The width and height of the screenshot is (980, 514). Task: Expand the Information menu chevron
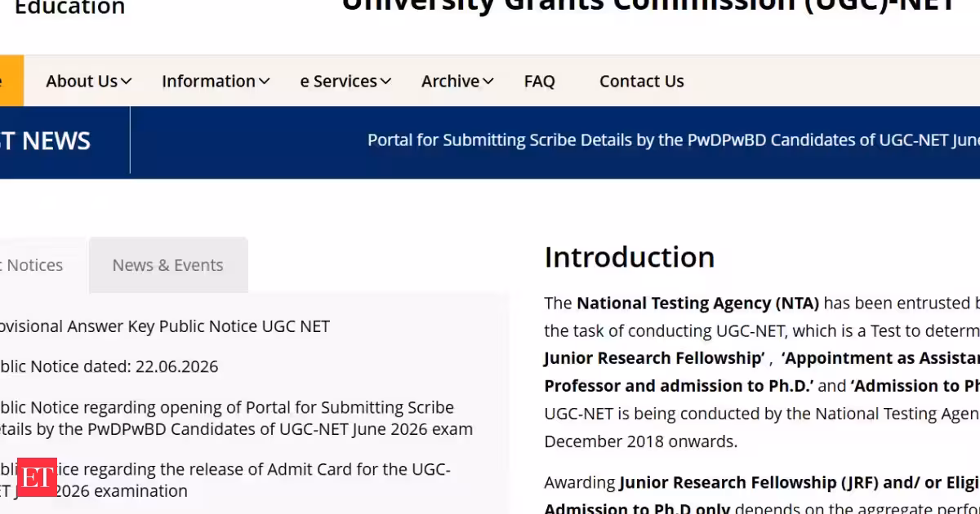(x=264, y=82)
